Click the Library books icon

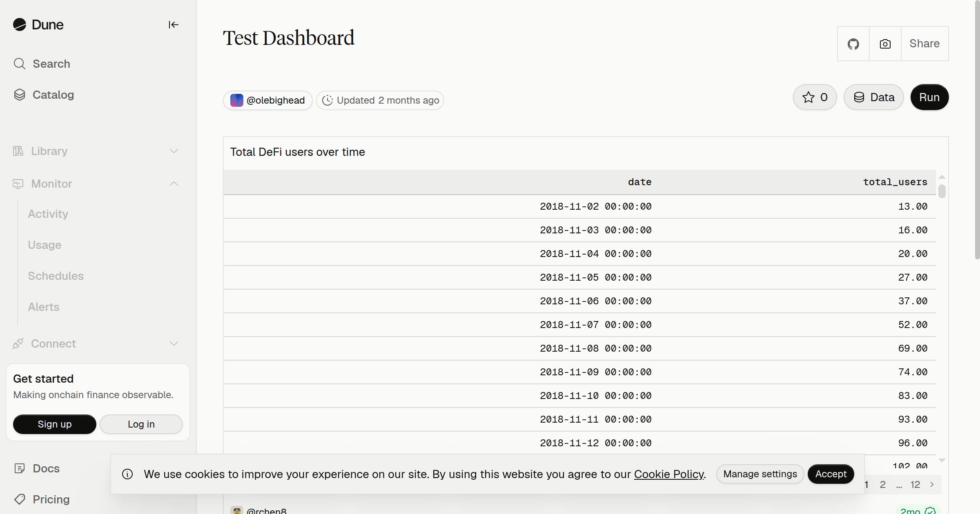[18, 151]
